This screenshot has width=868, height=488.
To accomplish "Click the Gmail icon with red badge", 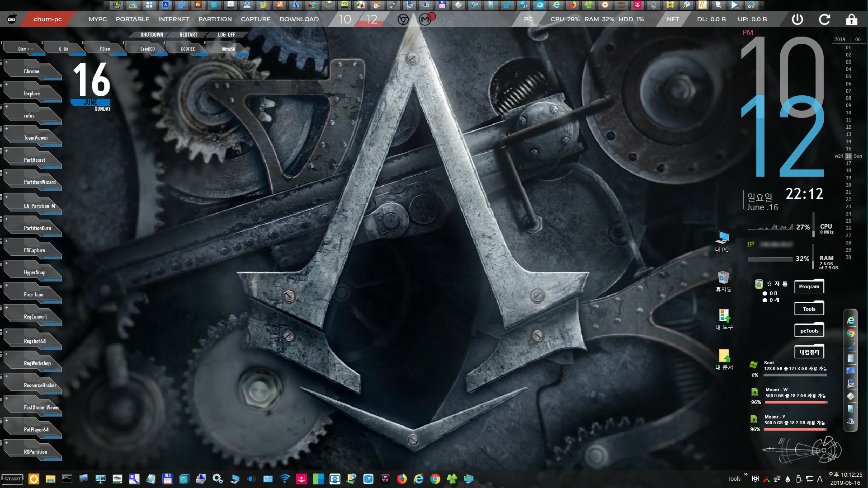I will 426,19.
